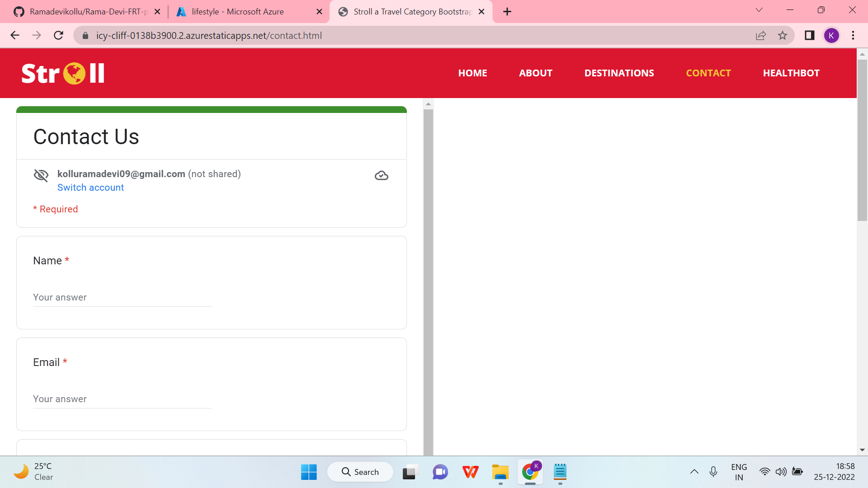Click the GitHub icon on the first tab
Viewport: 868px width, 488px height.
pos(19,11)
